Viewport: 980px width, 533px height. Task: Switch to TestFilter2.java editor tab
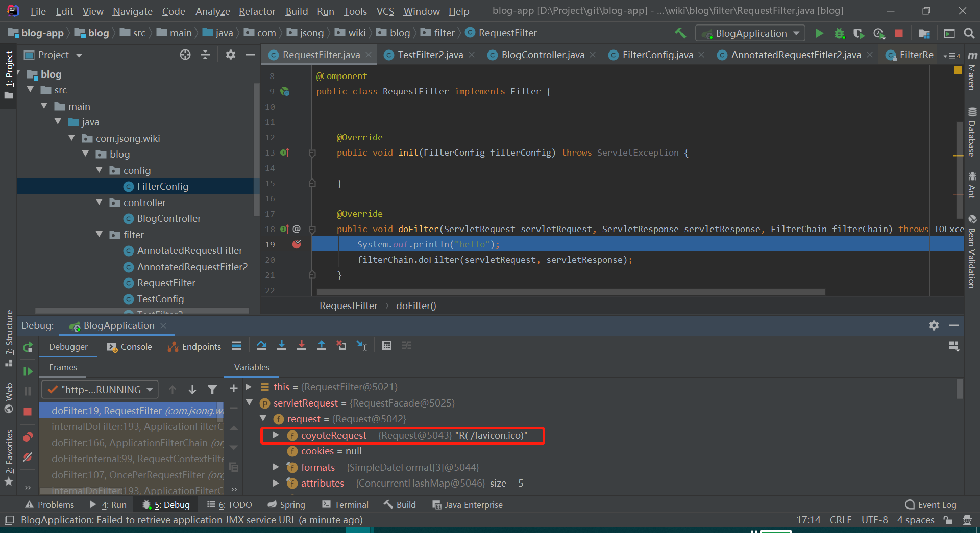click(430, 55)
